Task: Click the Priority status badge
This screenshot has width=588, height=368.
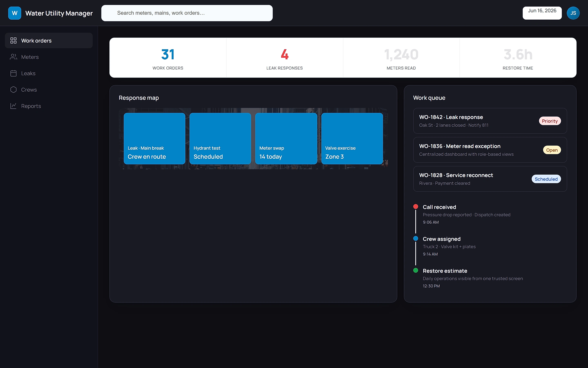Action: click(550, 121)
